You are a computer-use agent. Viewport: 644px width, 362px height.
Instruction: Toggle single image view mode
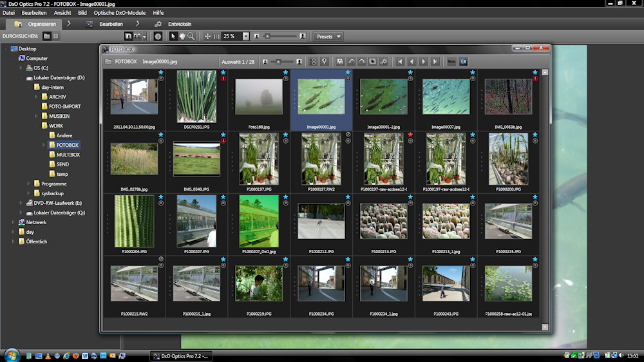[x=128, y=36]
